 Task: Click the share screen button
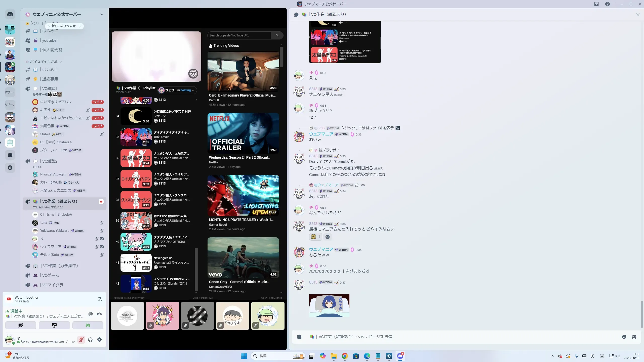click(x=54, y=325)
